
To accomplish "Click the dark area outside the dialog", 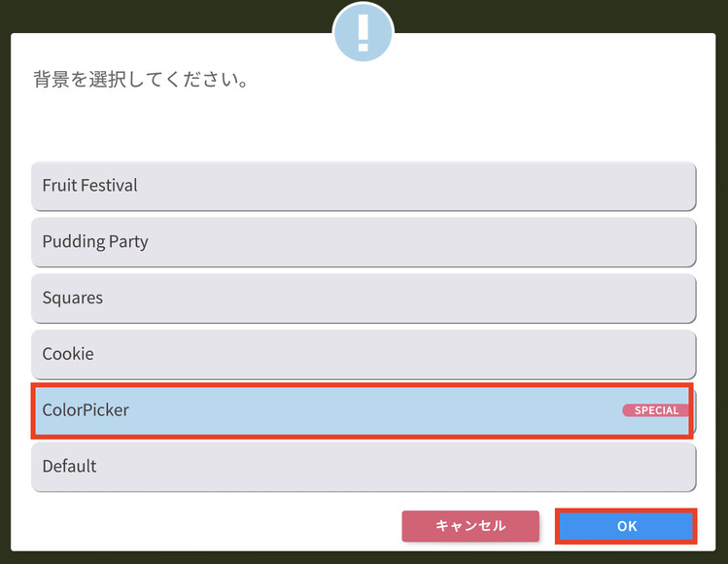I will (146, 15).
